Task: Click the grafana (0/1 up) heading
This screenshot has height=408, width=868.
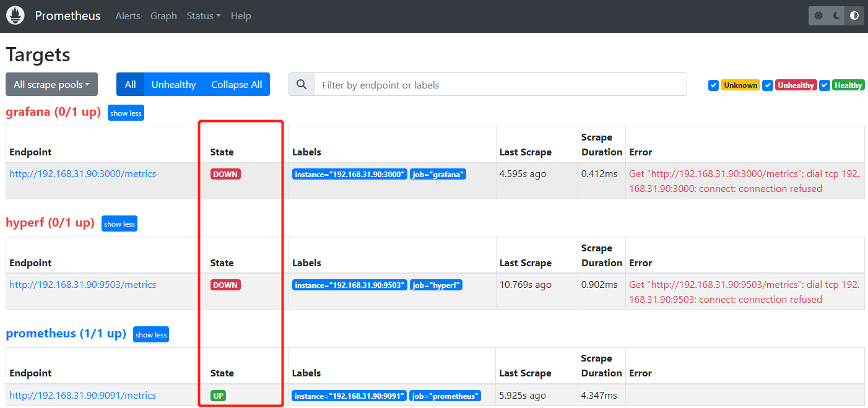Action: pos(53,112)
